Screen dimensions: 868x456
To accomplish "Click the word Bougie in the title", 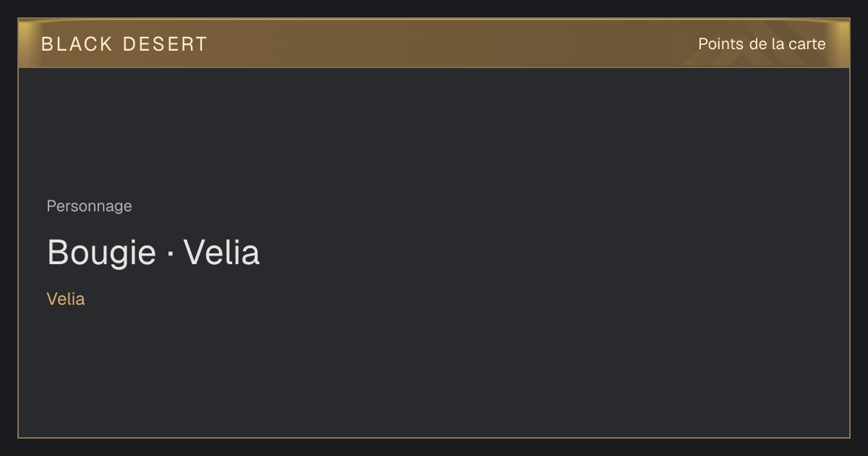I will tap(102, 253).
